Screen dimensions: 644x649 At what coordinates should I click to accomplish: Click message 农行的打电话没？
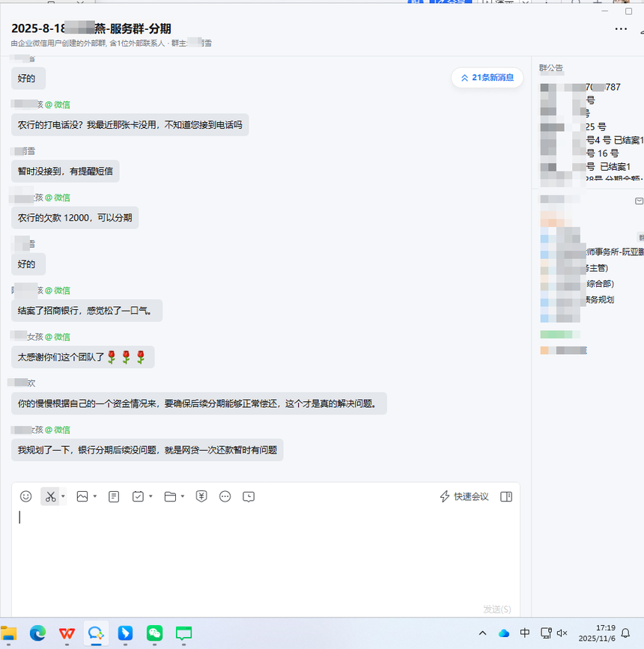click(130, 125)
